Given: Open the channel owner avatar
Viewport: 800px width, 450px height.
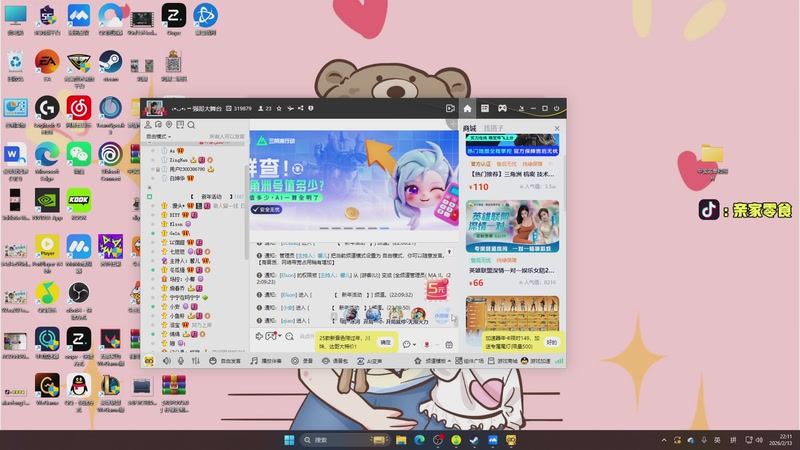Looking at the screenshot, I should tap(154, 108).
